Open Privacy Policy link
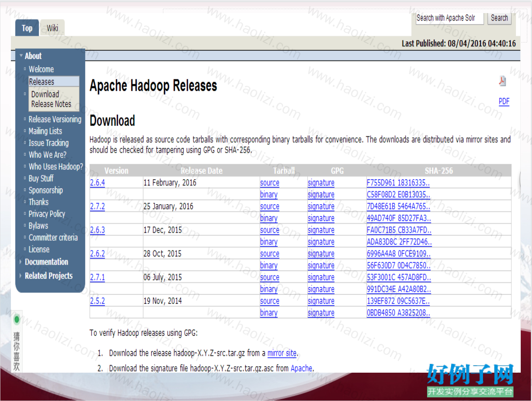 click(47, 214)
